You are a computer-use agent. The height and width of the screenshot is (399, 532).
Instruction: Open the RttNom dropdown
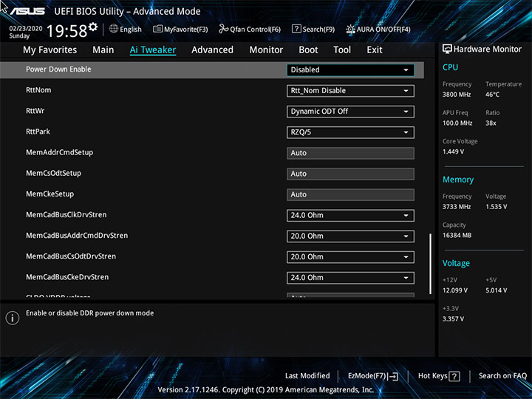(x=350, y=91)
